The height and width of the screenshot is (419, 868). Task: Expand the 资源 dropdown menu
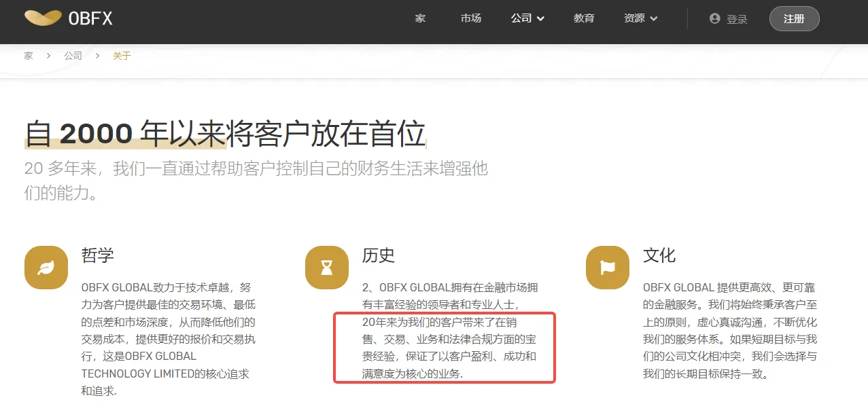(640, 18)
